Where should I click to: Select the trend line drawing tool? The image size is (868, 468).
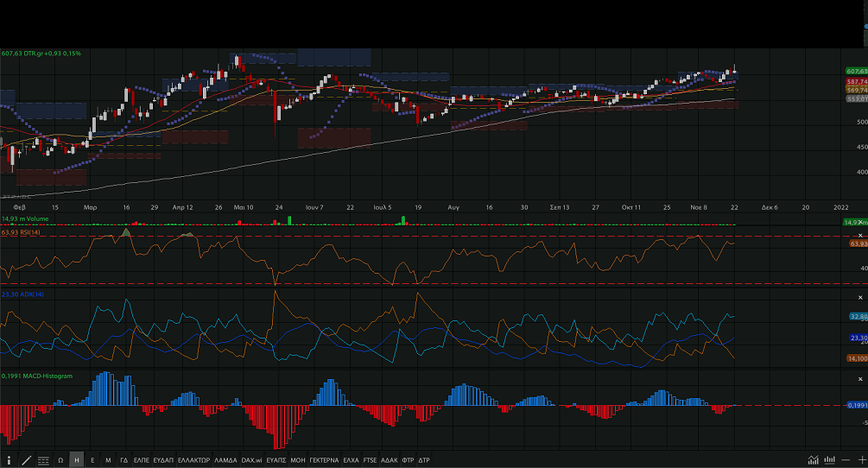tap(26, 460)
